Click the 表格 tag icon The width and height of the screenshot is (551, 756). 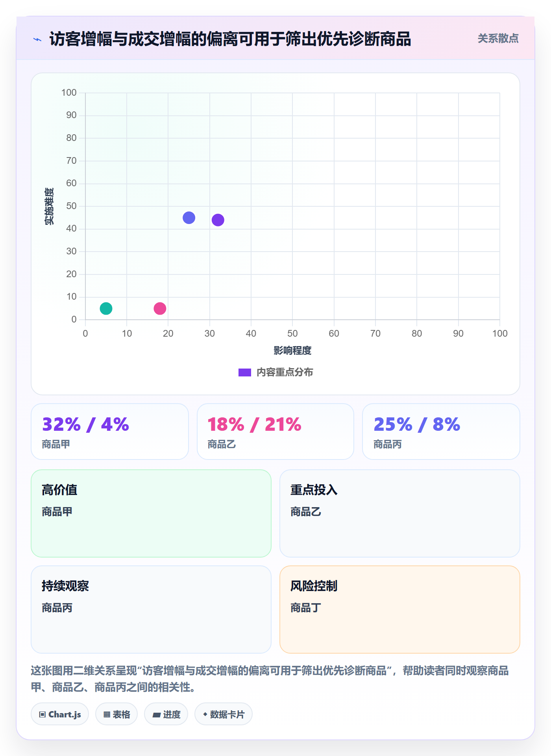tap(107, 714)
